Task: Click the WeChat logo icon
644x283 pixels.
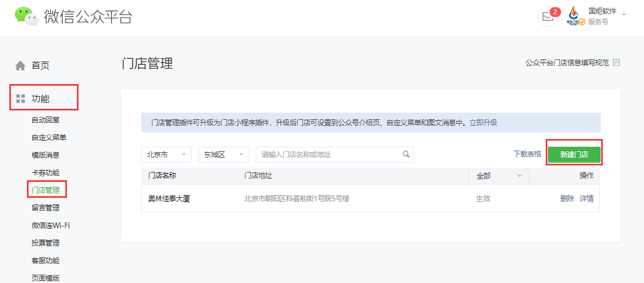Action: pos(27,16)
